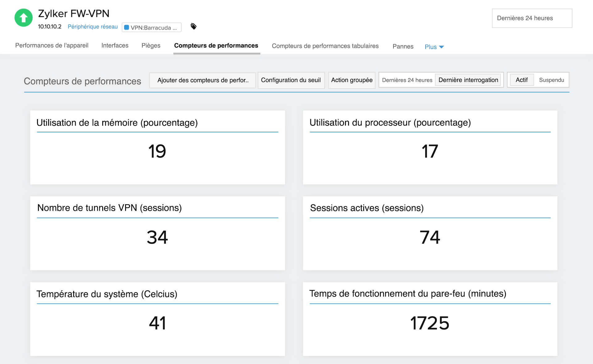
Task: Switch to the 'Interfaces' tab
Action: 115,45
